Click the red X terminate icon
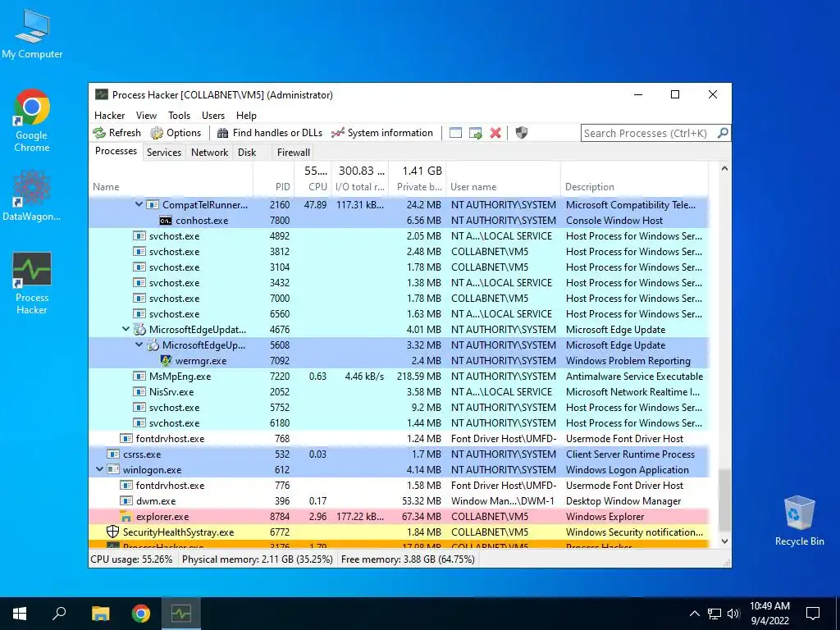This screenshot has width=840, height=630. tap(495, 133)
